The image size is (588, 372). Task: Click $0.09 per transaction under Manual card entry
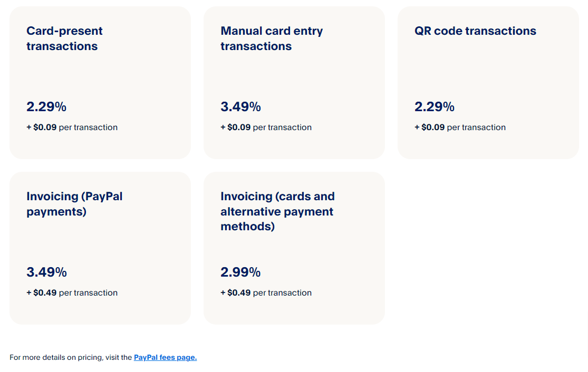[266, 128]
